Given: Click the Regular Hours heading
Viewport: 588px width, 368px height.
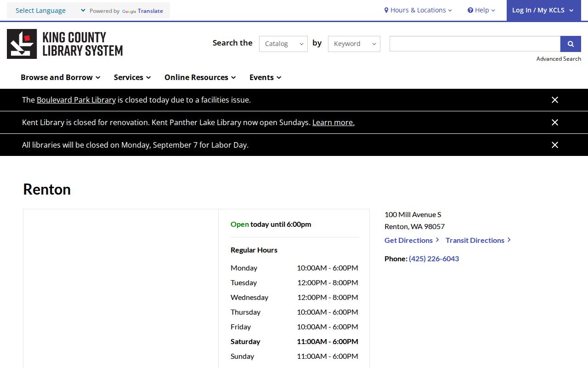Looking at the screenshot, I should tap(254, 250).
